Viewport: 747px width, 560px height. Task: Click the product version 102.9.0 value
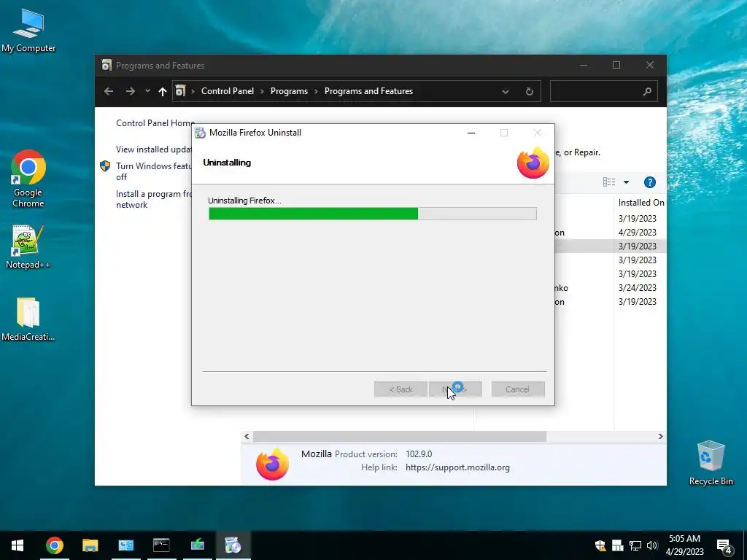click(419, 454)
